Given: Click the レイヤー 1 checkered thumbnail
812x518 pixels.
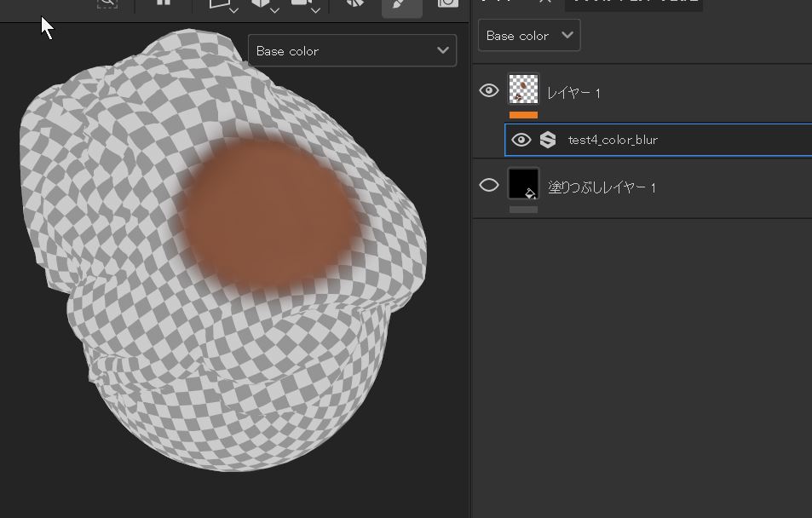Looking at the screenshot, I should pyautogui.click(x=523, y=89).
